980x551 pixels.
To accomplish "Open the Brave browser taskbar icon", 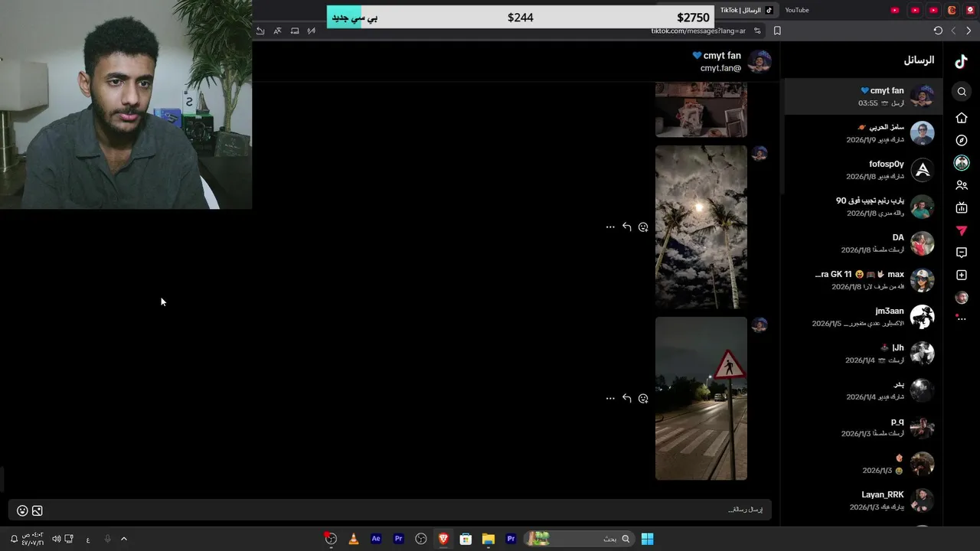I will (443, 539).
